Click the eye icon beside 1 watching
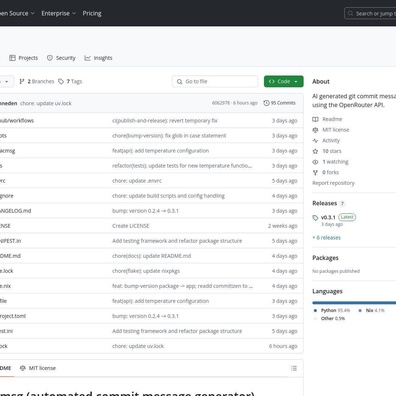Image resolution: width=396 pixels, height=396 pixels. click(x=315, y=162)
